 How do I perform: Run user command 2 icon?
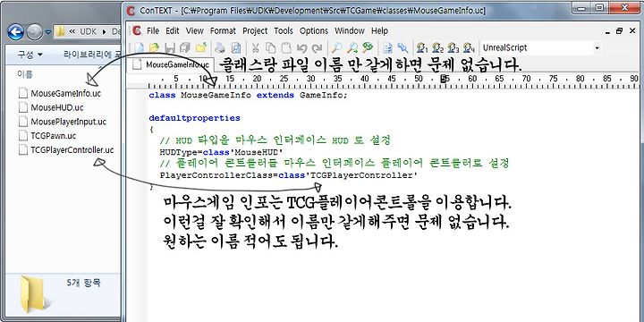click(437, 47)
